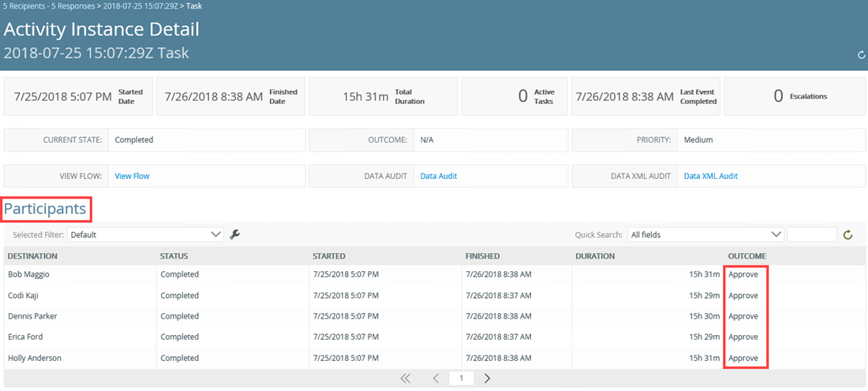This screenshot has height=391, width=868.
Task: Expand the Selected Filter dropdown
Action: point(145,234)
